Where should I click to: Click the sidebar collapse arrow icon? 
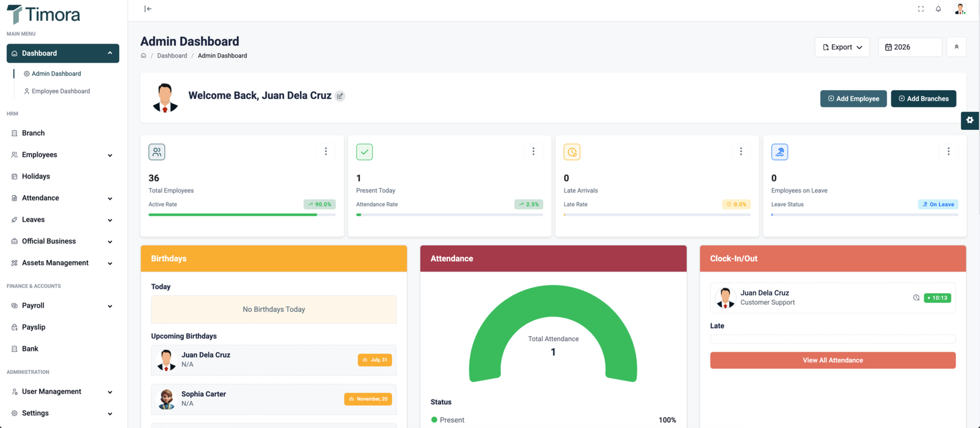click(148, 9)
